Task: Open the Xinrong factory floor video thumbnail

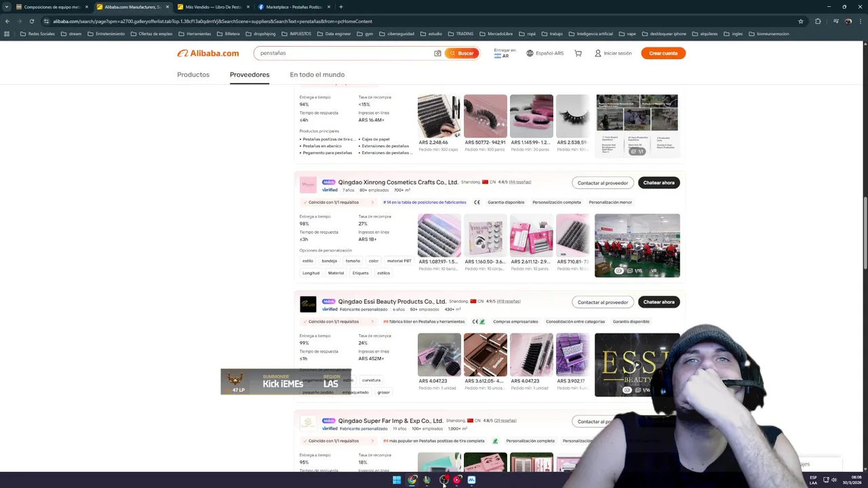Action: [637, 245]
